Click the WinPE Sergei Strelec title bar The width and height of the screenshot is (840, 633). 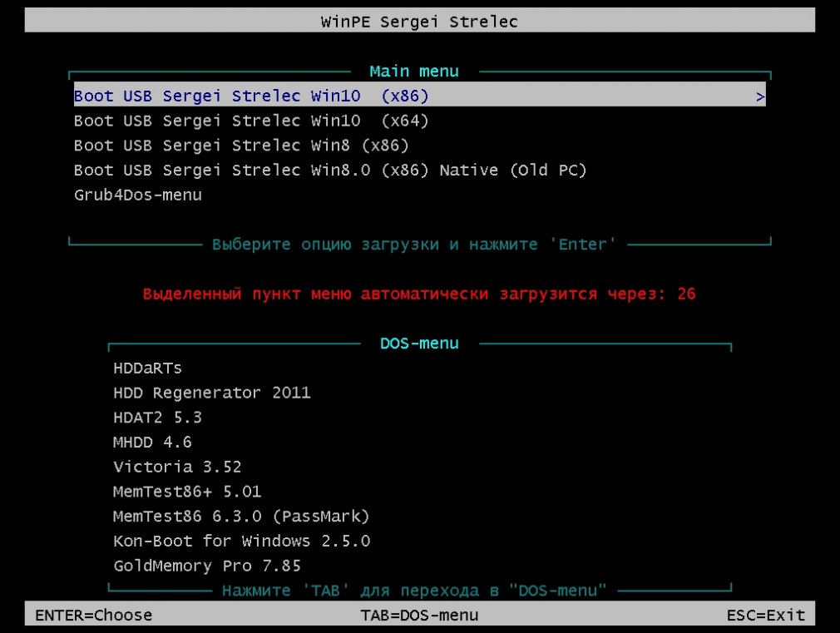(419, 20)
